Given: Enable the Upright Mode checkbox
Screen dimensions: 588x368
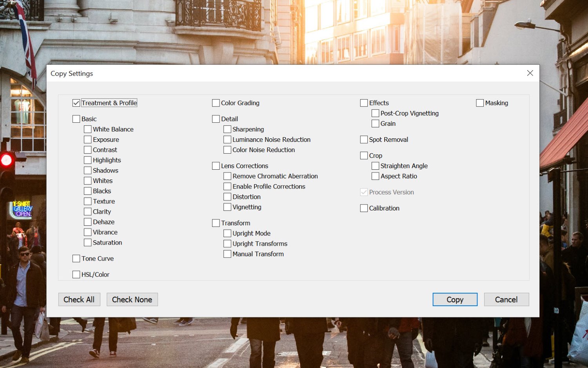Looking at the screenshot, I should pos(227,233).
